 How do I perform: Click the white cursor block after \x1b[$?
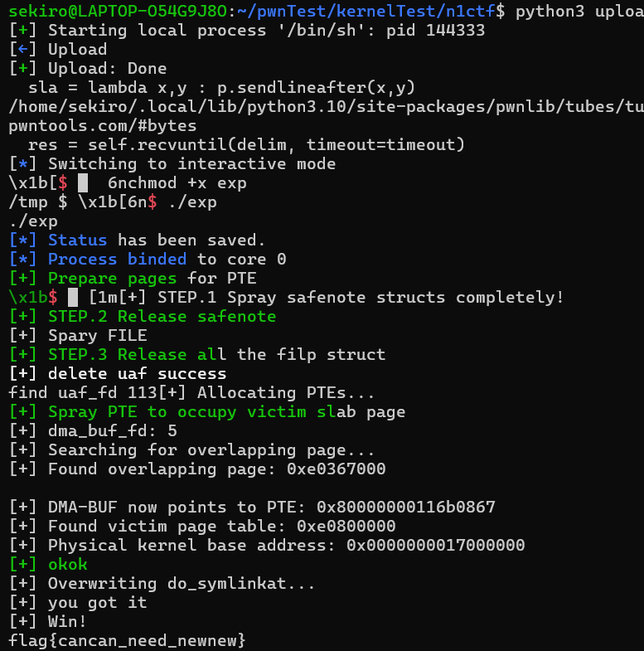pyautogui.click(x=83, y=183)
